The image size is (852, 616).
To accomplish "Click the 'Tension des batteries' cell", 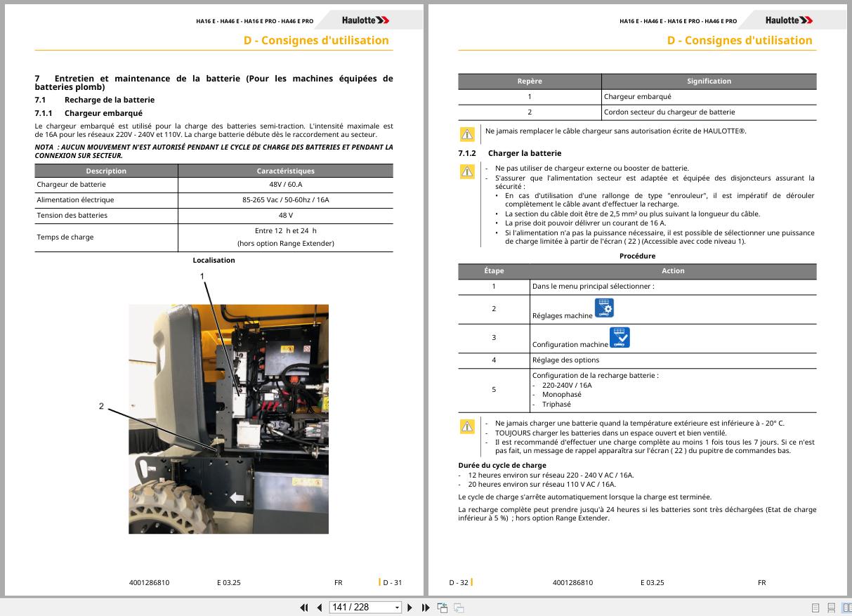I will [x=107, y=216].
